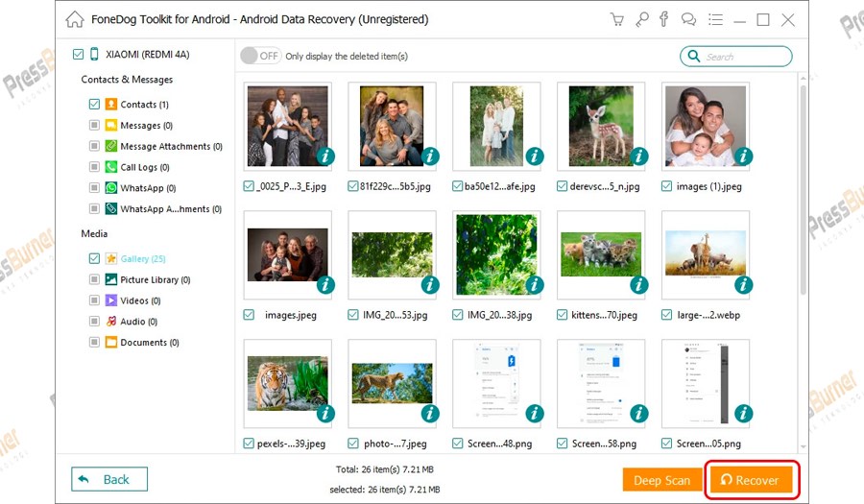
Task: Open the title bar menu icon
Action: click(713, 19)
